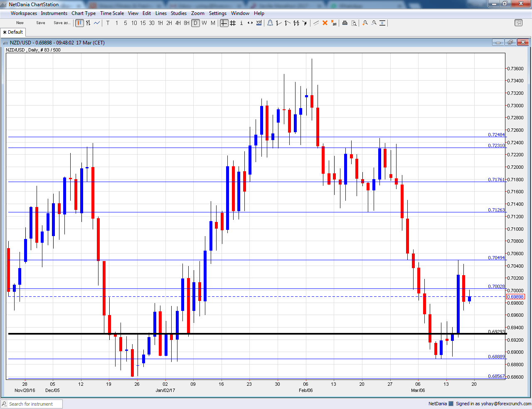Delete selected item with orange X
This screenshot has width=532, height=409.
point(325,23)
